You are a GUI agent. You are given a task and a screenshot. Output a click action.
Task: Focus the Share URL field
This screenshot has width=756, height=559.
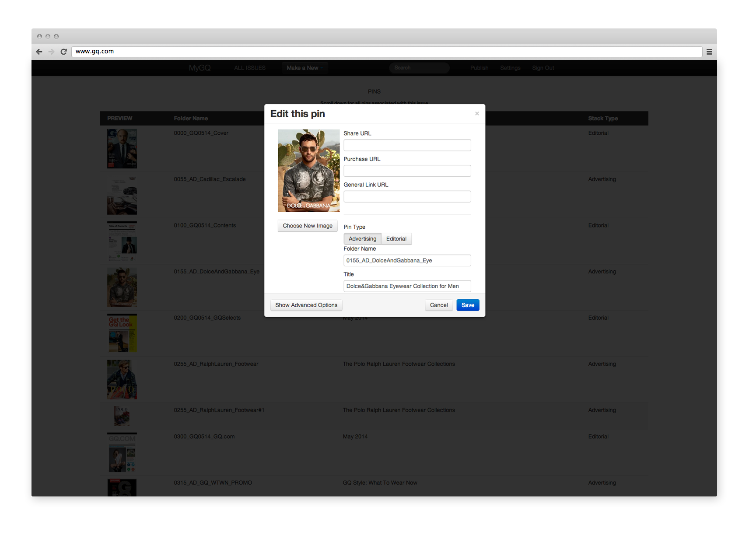point(407,145)
